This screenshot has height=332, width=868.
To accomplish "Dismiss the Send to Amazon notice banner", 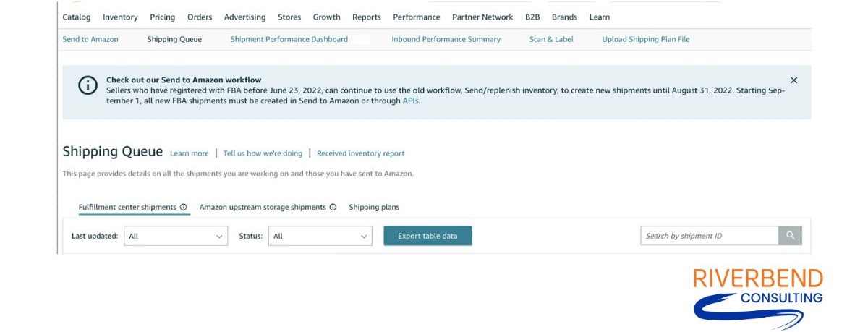I will click(793, 80).
